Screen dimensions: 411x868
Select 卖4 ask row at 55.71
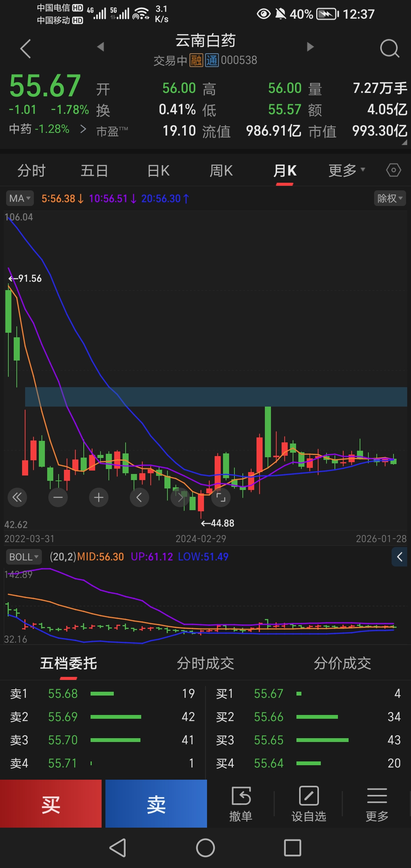(103, 763)
